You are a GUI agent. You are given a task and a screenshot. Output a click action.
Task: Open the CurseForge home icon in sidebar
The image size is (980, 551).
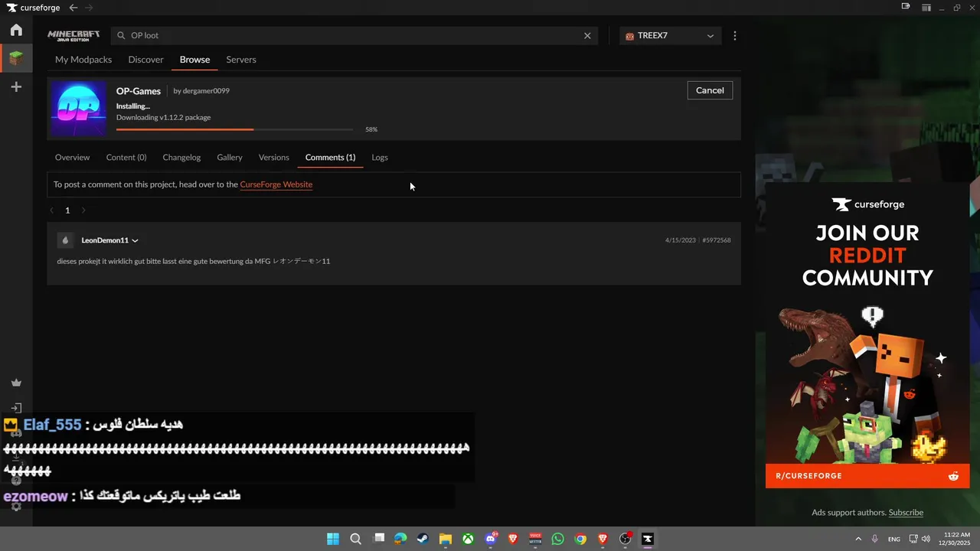tap(16, 30)
